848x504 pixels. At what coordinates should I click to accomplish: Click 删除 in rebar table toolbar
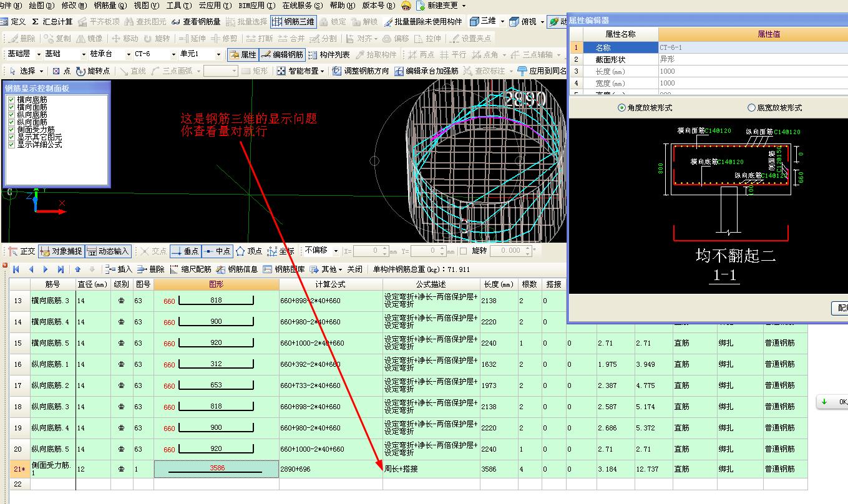click(x=150, y=269)
